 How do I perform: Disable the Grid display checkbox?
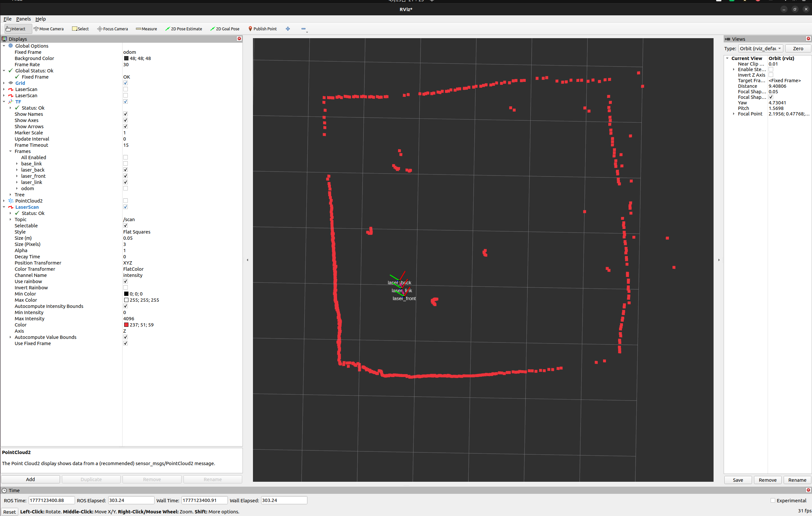(x=125, y=83)
